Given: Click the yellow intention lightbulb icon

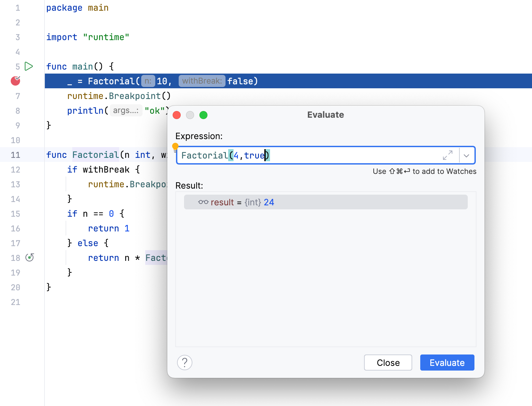Looking at the screenshot, I should pos(175,146).
